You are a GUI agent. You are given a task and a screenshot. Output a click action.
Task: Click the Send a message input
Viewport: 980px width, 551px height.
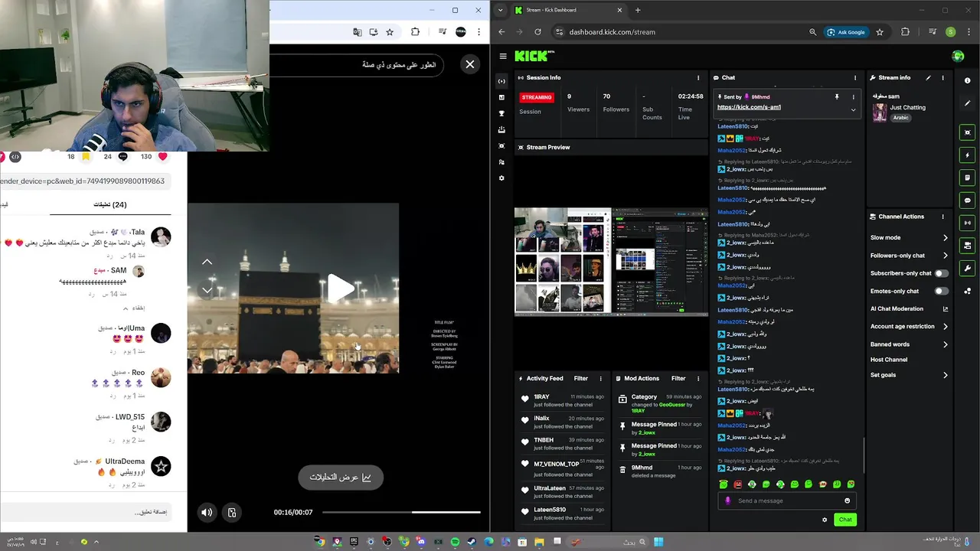[788, 500]
